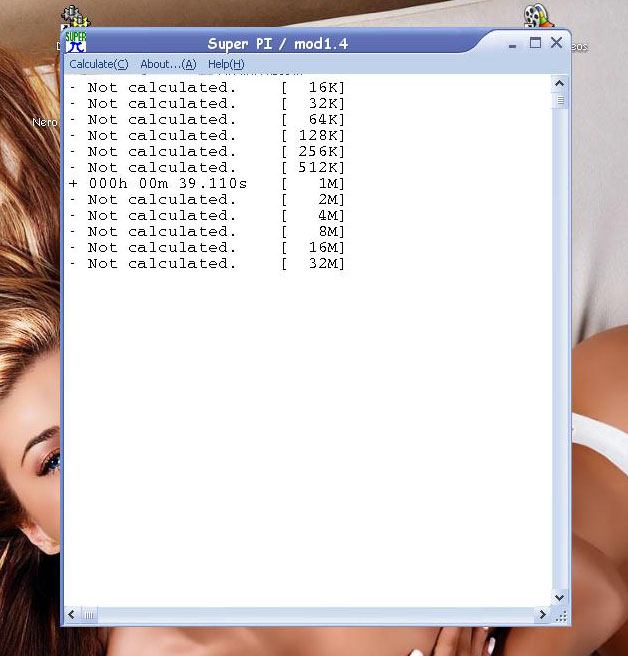628x656 pixels.
Task: Select the 2M not calculated row
Action: pos(207,200)
